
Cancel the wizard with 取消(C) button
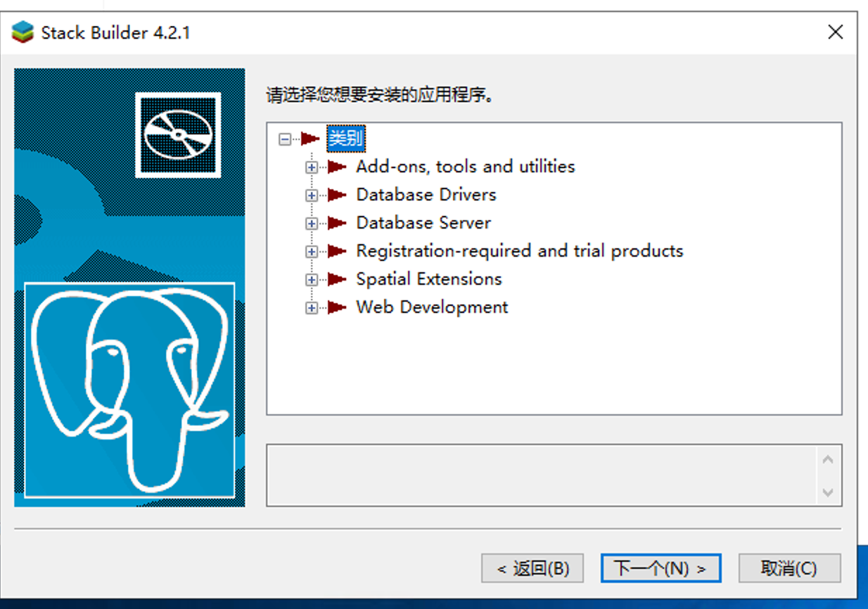point(789,568)
